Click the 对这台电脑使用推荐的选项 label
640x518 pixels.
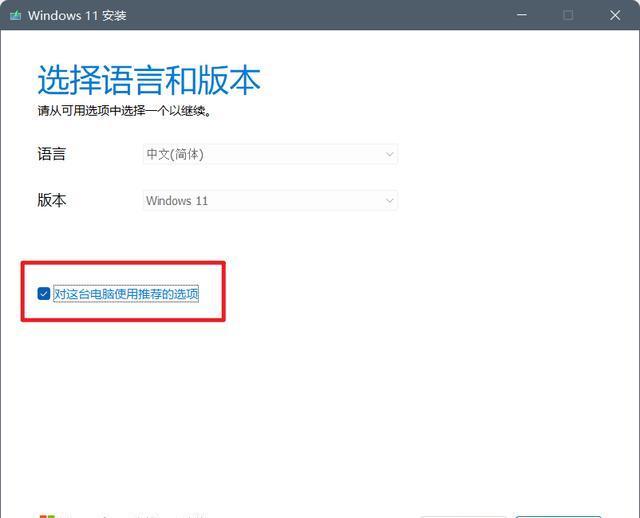coord(126,294)
